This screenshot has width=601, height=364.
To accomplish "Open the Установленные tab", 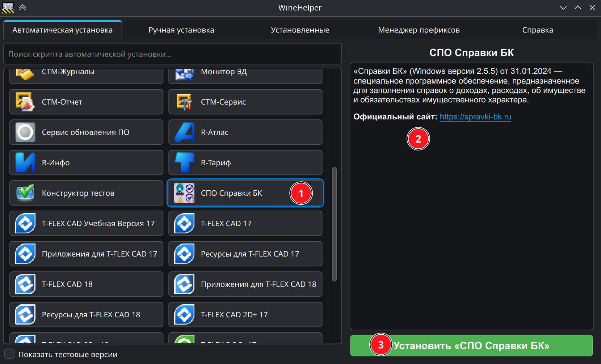I will pyautogui.click(x=300, y=30).
